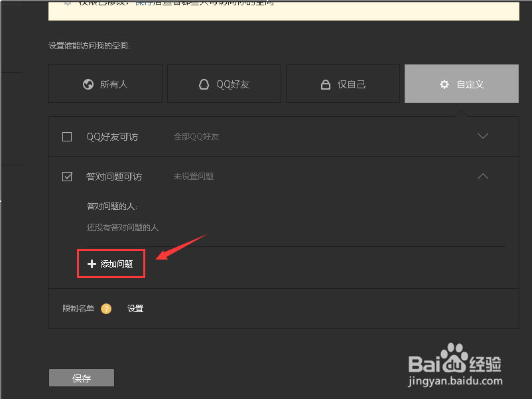Enable the QQ好友可访 checkbox
532x399 pixels.
coord(66,136)
